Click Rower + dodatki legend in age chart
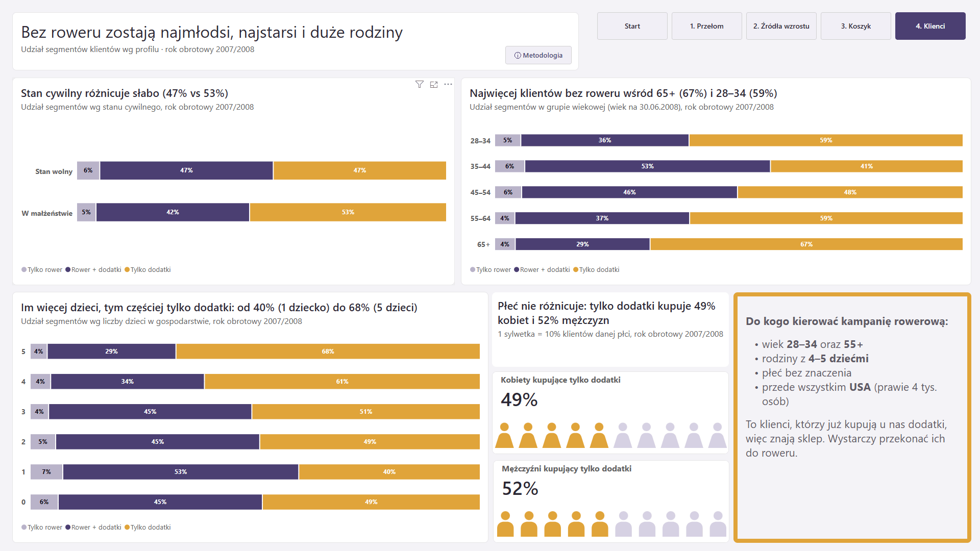The height and width of the screenshot is (551, 980). click(x=542, y=270)
